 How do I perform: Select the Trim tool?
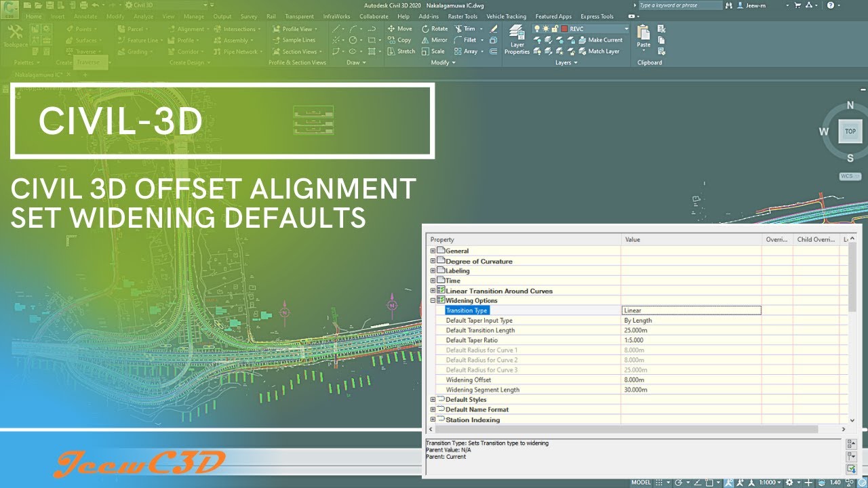point(465,28)
